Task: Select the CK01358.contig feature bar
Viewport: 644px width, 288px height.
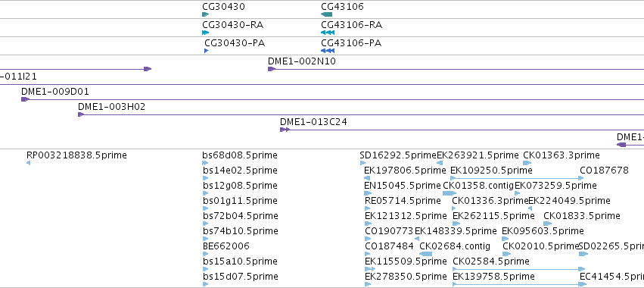Action: [x=450, y=193]
